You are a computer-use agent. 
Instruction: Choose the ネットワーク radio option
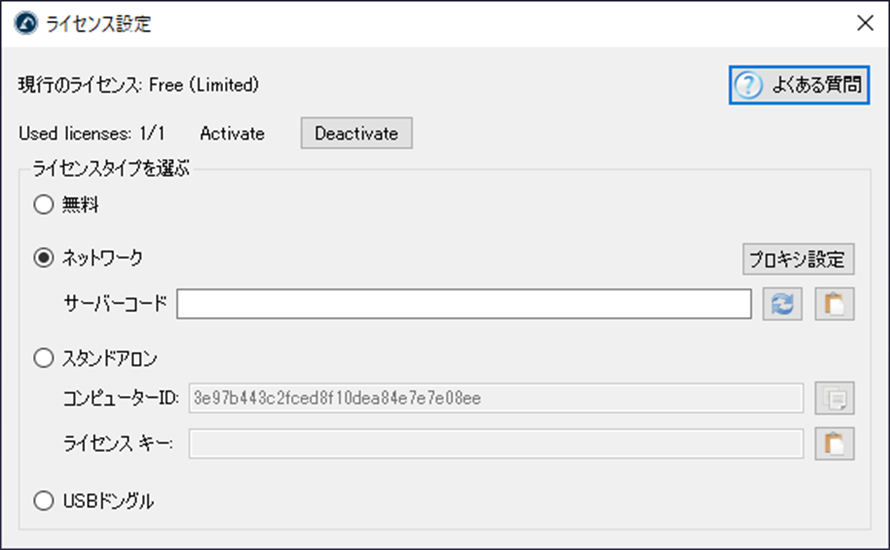tap(43, 258)
